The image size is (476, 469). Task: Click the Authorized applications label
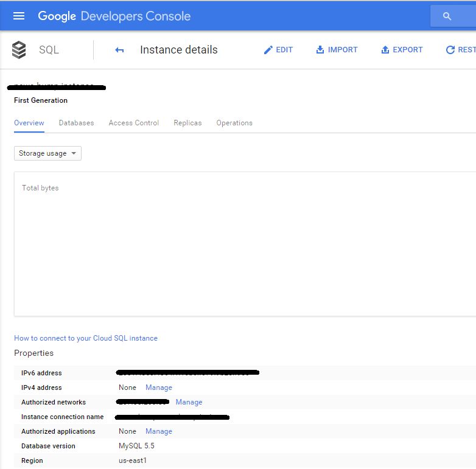[58, 431]
